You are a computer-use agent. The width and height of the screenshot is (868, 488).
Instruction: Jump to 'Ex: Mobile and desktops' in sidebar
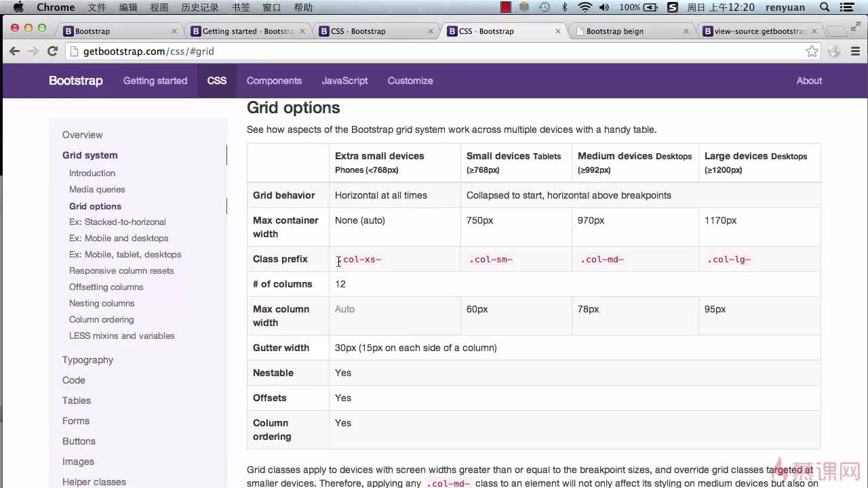click(x=119, y=238)
